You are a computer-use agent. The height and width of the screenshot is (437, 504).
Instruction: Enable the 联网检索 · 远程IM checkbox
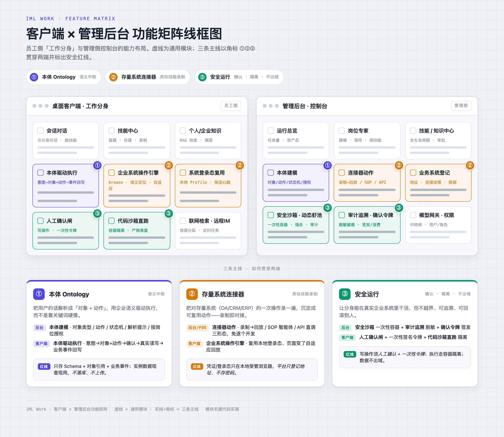pyautogui.click(x=183, y=221)
